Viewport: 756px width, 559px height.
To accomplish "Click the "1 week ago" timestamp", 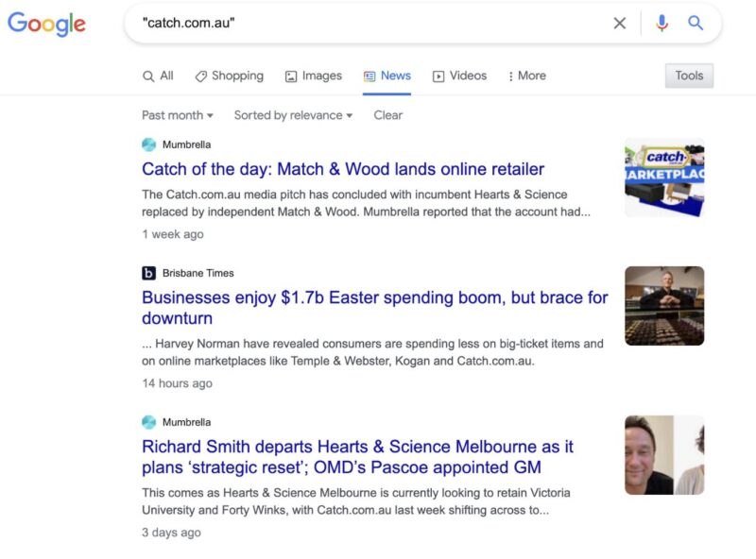I will [173, 234].
